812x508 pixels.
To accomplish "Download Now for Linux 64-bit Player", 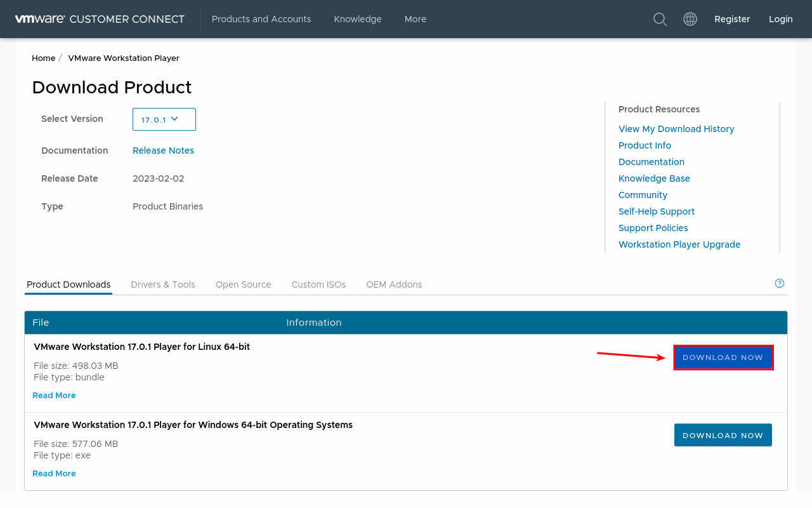I will click(723, 358).
